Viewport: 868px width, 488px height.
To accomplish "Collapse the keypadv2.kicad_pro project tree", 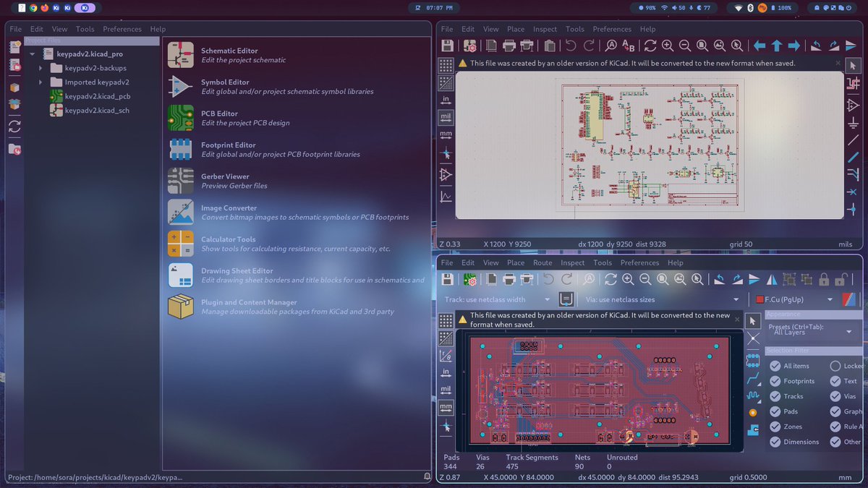I will pos(33,54).
